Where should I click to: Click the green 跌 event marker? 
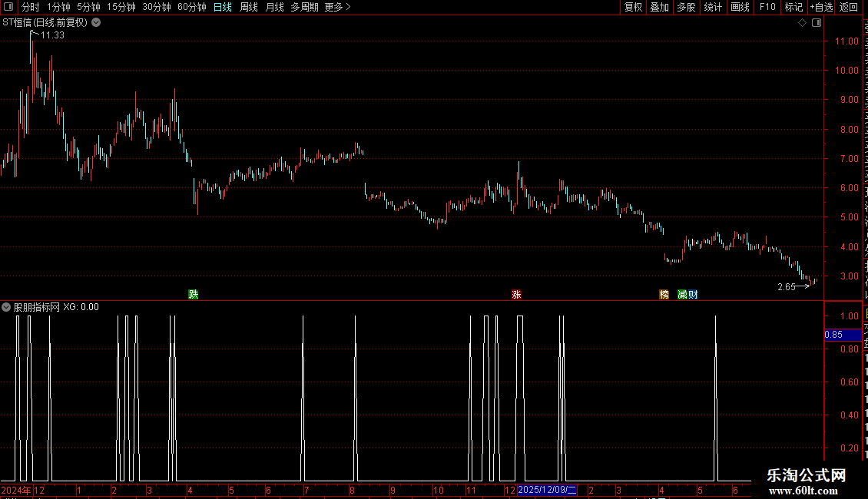tap(194, 294)
